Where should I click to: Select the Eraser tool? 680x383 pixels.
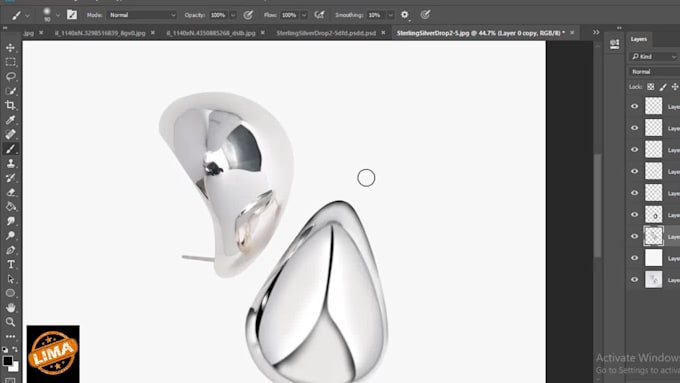tap(10, 192)
